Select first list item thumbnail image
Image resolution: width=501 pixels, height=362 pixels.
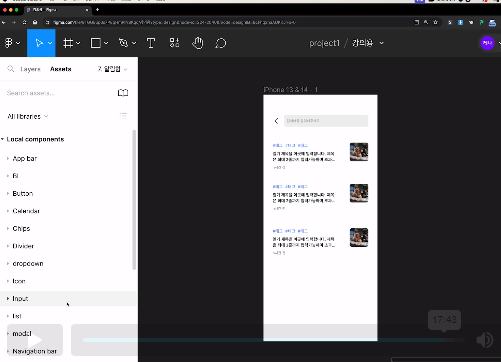coord(359,152)
